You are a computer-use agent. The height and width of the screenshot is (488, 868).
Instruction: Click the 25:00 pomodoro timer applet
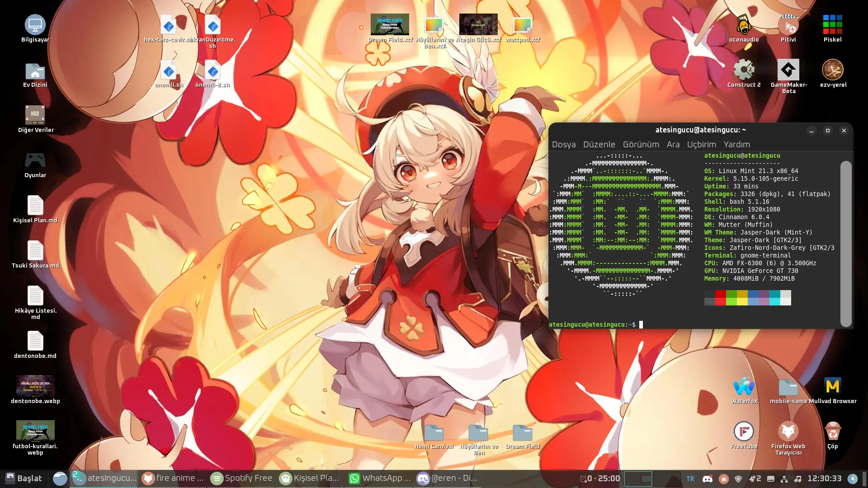tap(600, 479)
